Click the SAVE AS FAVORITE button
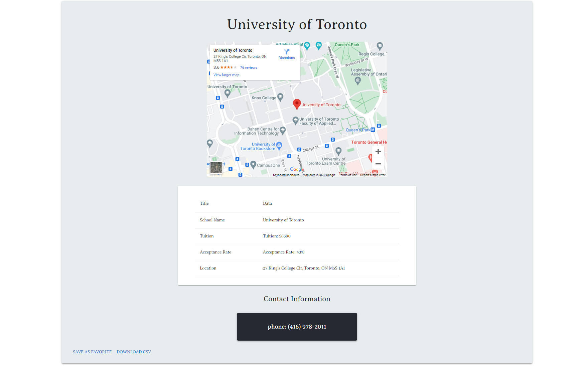Viewport: 588px width, 369px height. pyautogui.click(x=92, y=352)
